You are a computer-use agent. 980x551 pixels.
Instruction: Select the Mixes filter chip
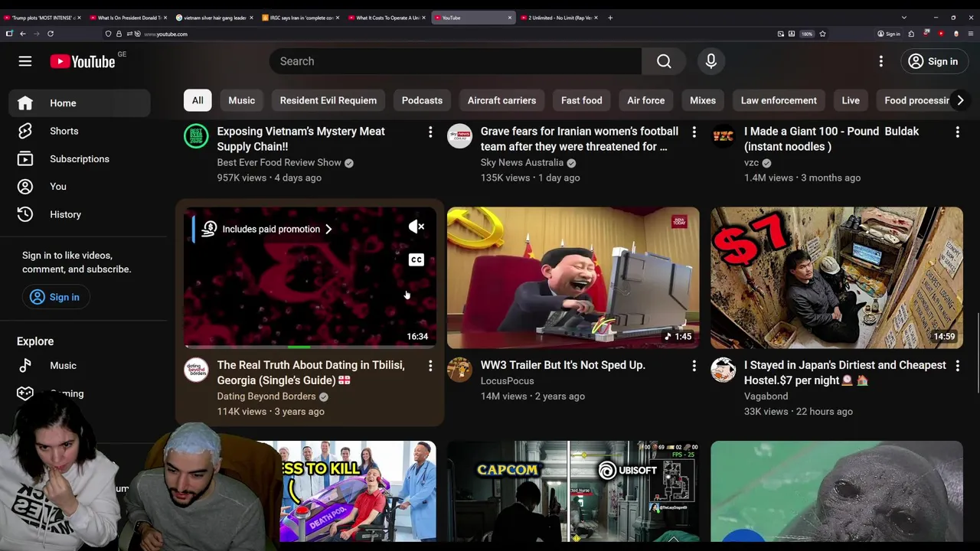pos(703,100)
